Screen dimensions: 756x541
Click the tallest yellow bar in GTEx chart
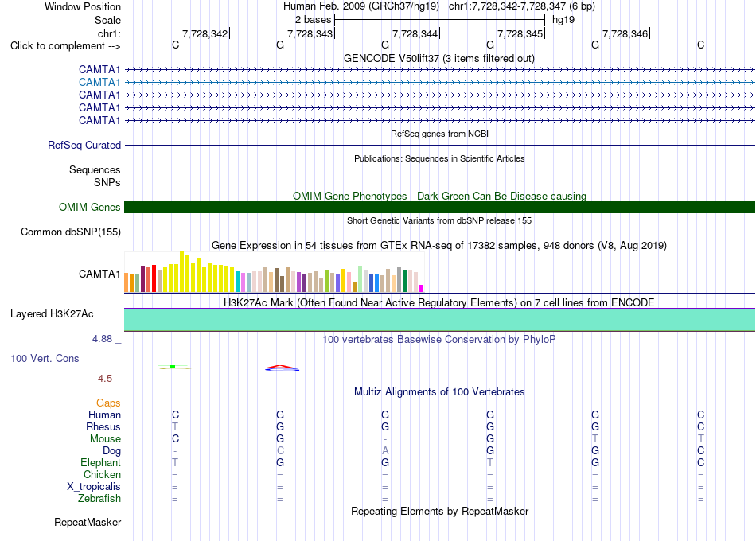pos(182,272)
